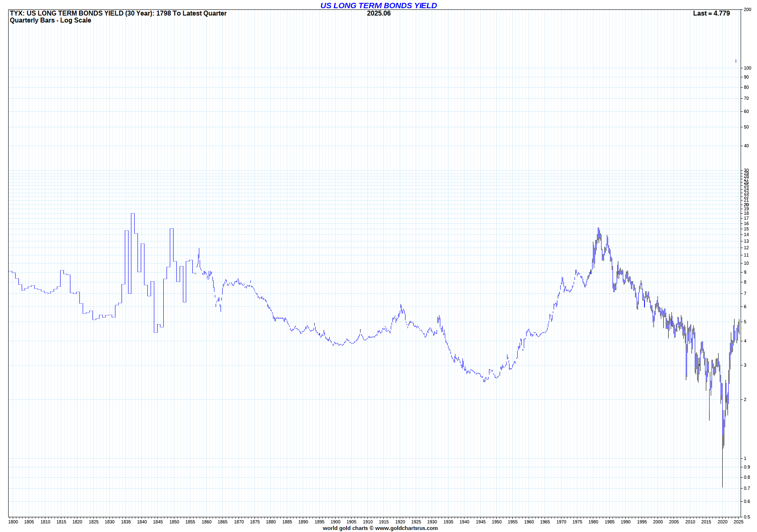Screen dimensions: 757x532
Task: Click the 10 value on y-axis
Action: click(746, 263)
